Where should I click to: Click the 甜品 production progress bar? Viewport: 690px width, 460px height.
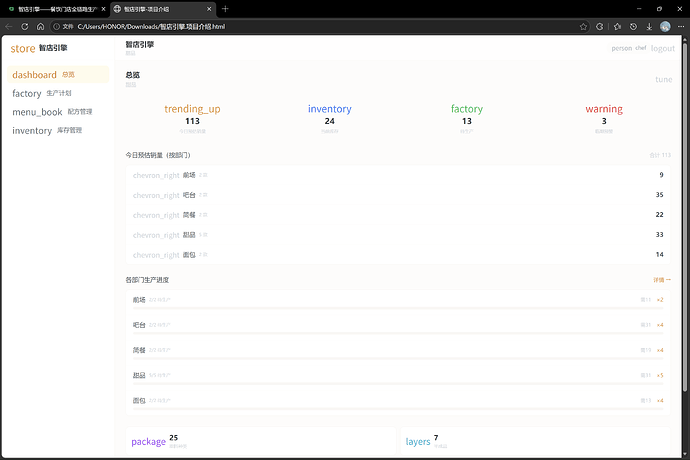398,384
